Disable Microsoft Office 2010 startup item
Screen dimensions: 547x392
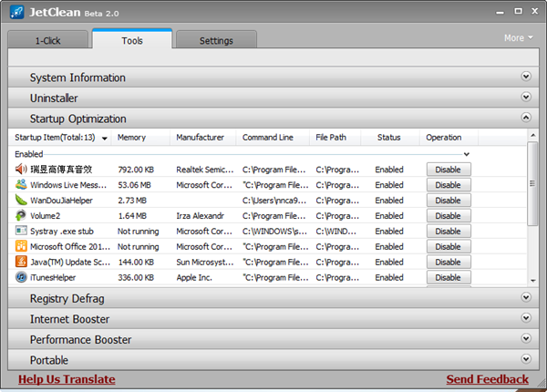[449, 246]
